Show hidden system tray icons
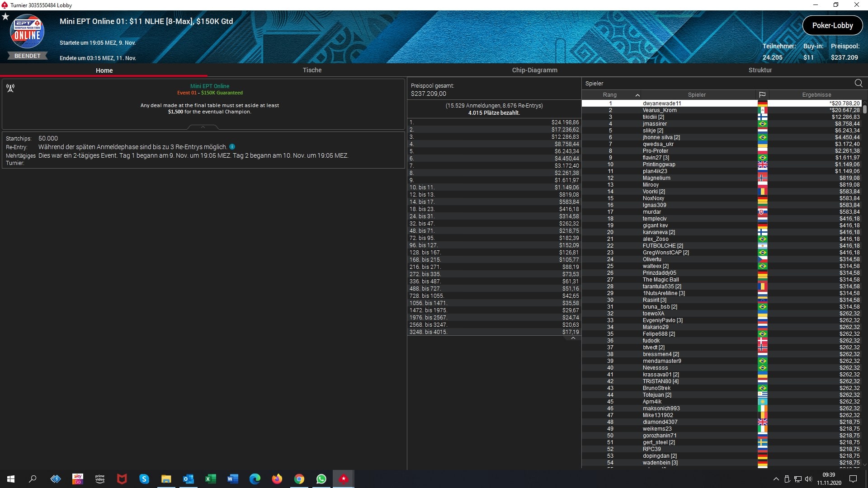This screenshot has width=868, height=488. tap(776, 479)
